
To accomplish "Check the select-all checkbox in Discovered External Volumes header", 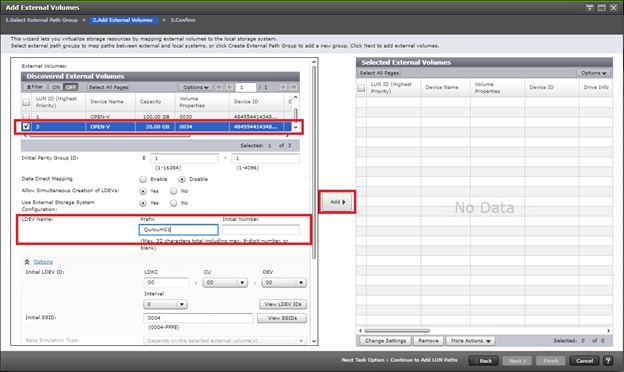I will (x=26, y=103).
